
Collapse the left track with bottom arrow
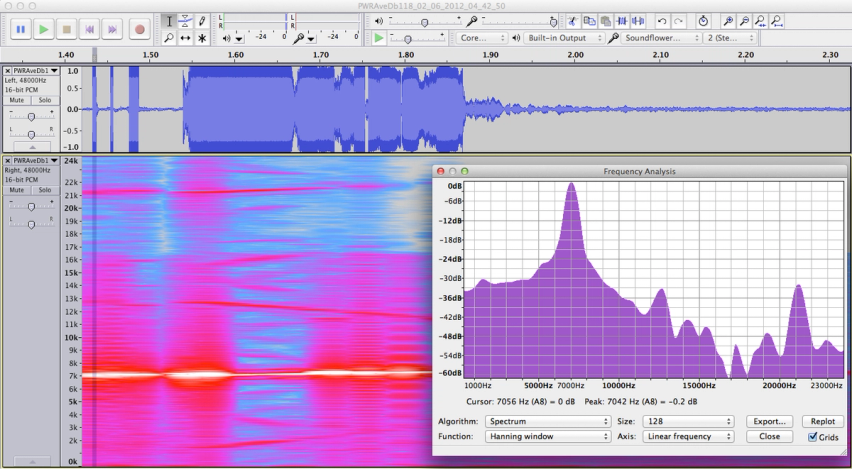click(x=32, y=147)
